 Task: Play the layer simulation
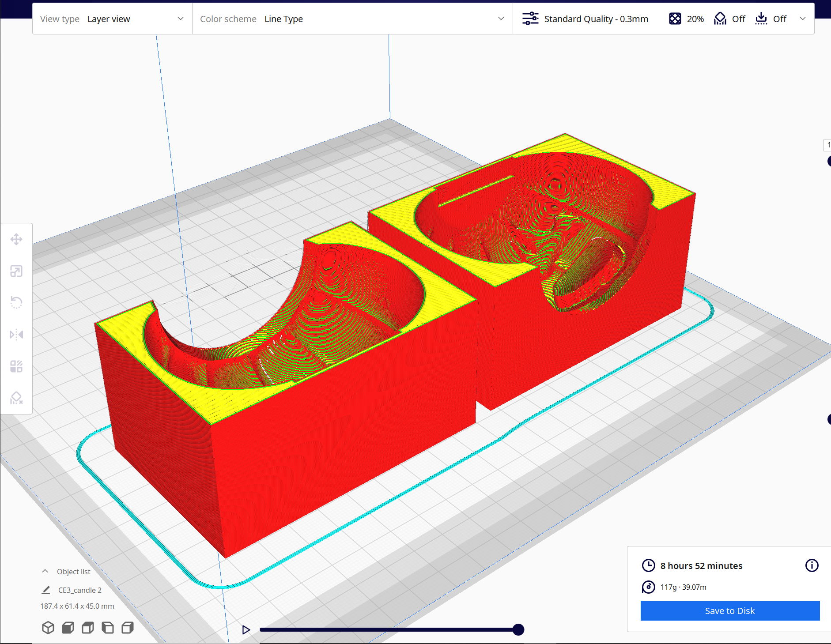click(246, 630)
